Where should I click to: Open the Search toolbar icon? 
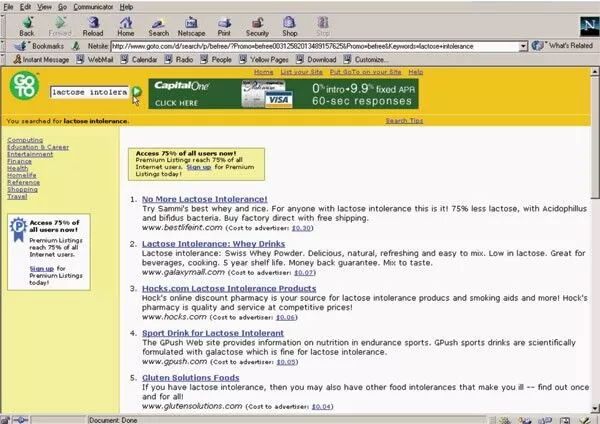158,24
